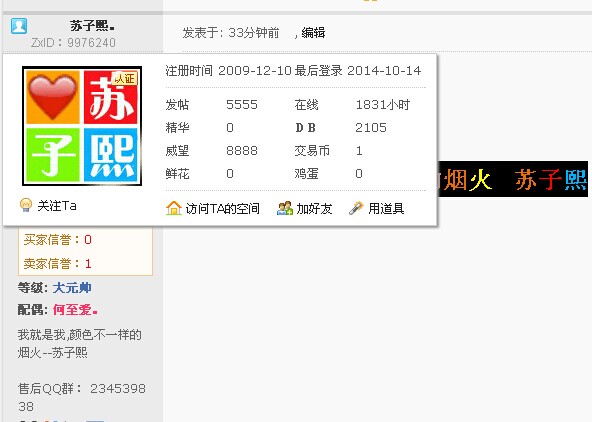
Task: Click the add-friend people icon
Action: click(285, 208)
